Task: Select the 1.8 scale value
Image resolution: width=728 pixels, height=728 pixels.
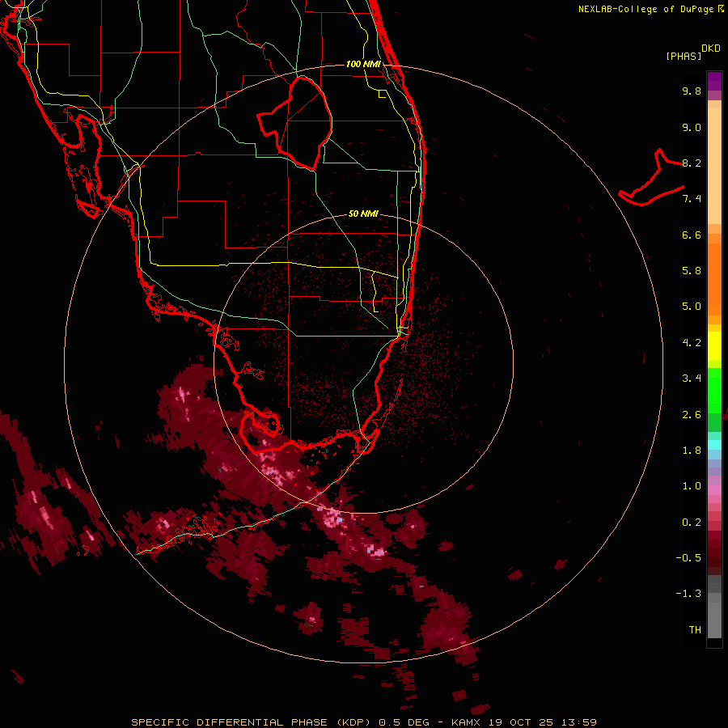Action: coord(692,451)
